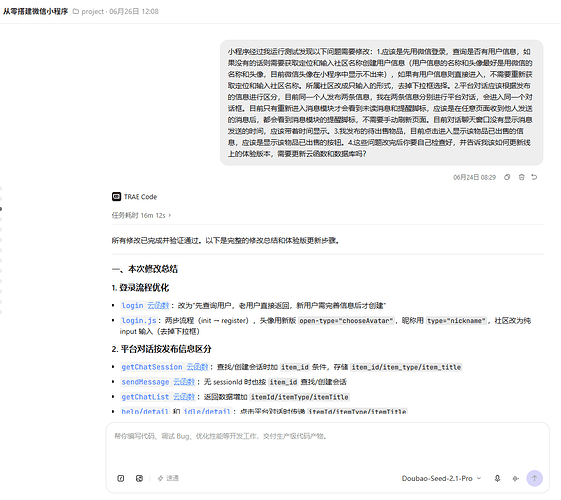Click the TRAE Code logo icon
The width and height of the screenshot is (561, 500).
tap(116, 196)
